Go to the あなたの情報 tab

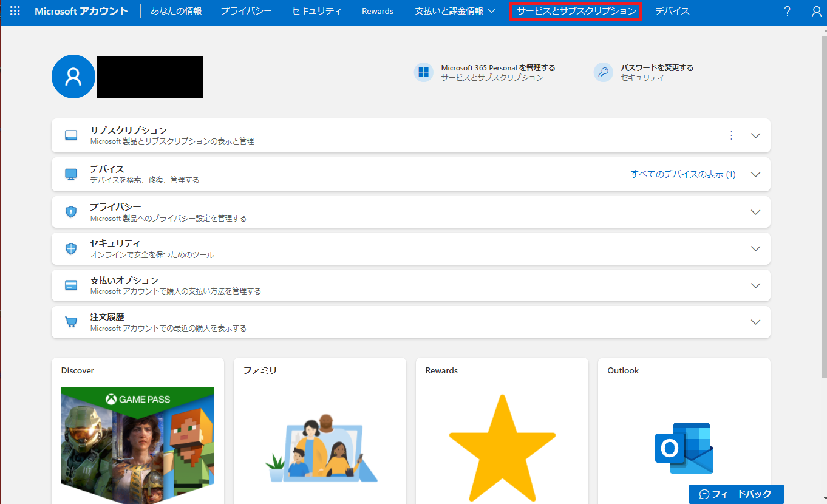click(x=176, y=11)
